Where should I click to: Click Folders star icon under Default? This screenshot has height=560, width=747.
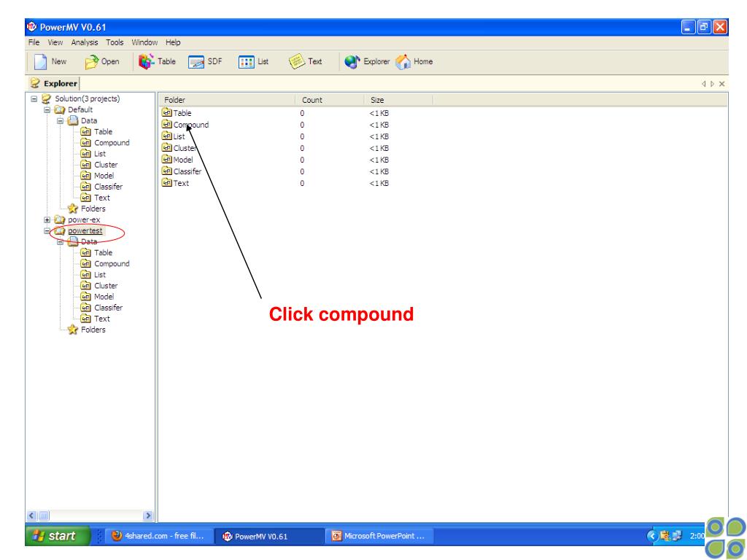(x=72, y=209)
